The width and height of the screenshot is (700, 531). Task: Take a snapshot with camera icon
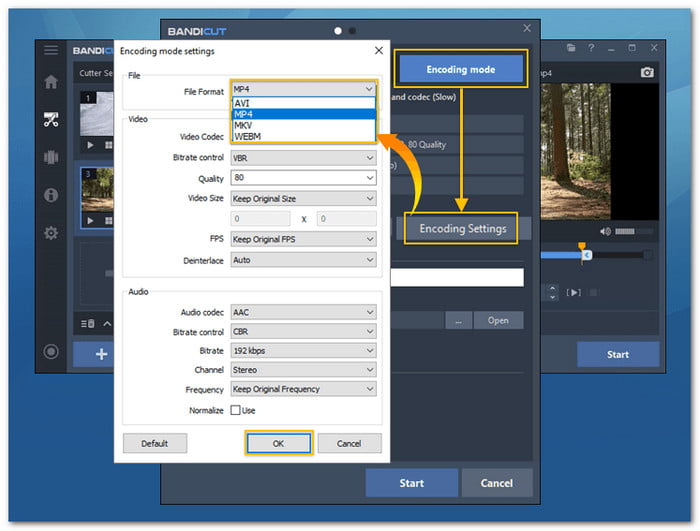tap(647, 72)
